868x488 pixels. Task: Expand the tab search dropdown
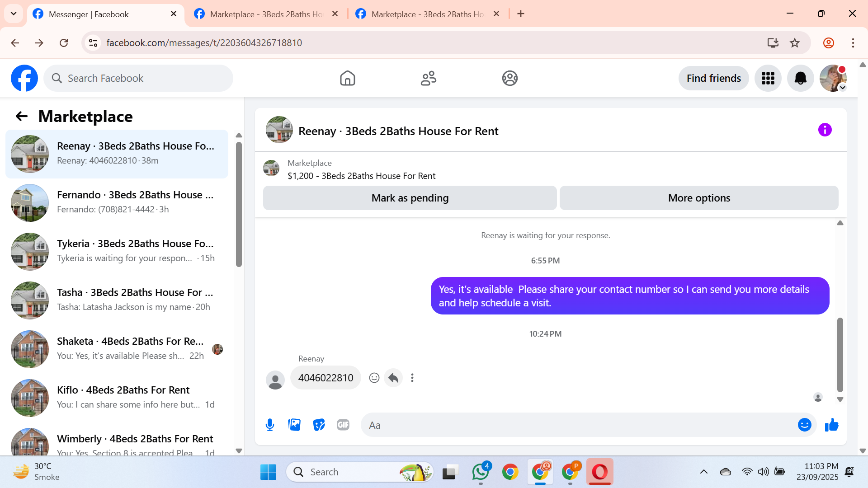14,14
